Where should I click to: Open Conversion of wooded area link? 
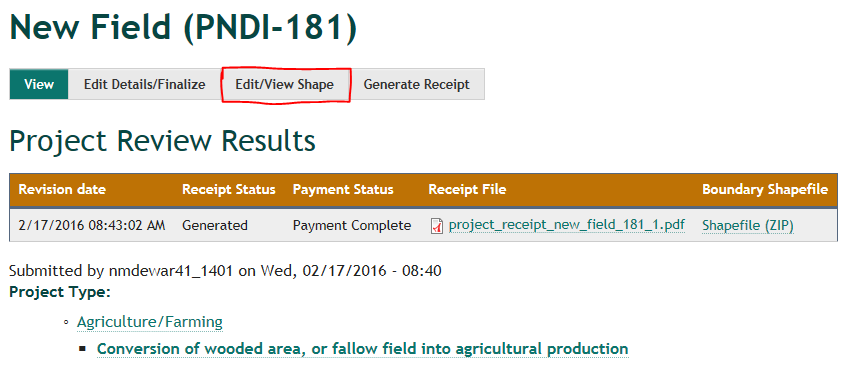(363, 349)
